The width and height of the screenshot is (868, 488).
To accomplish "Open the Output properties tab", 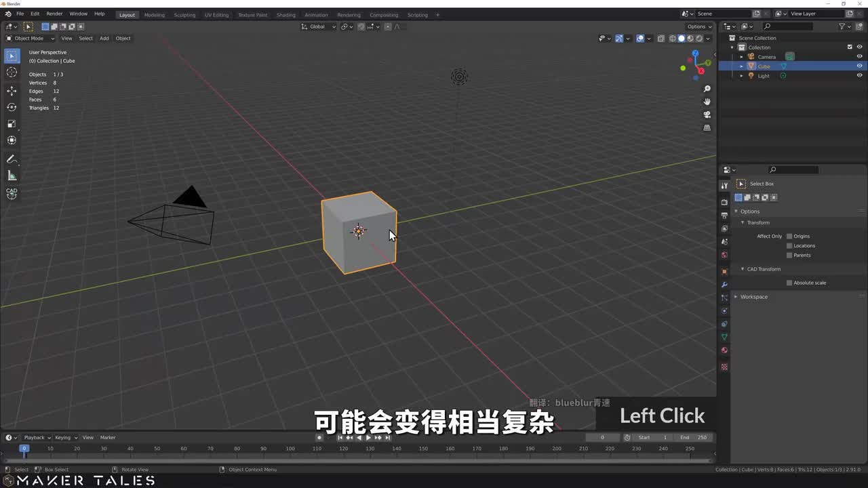I will pos(724,215).
